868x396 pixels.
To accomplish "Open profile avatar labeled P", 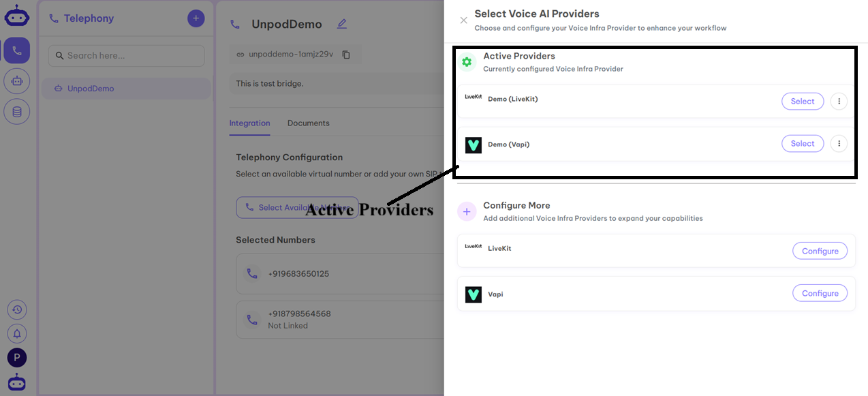I will [17, 357].
